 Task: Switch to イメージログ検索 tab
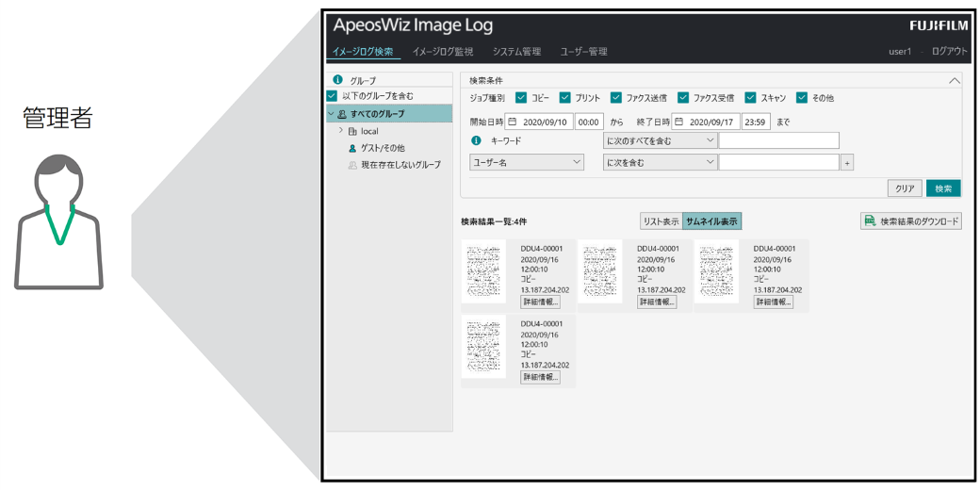(363, 52)
